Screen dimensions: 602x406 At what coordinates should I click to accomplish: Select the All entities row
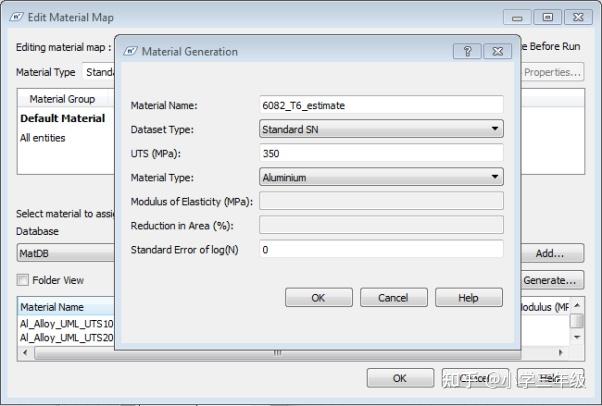pos(43,138)
